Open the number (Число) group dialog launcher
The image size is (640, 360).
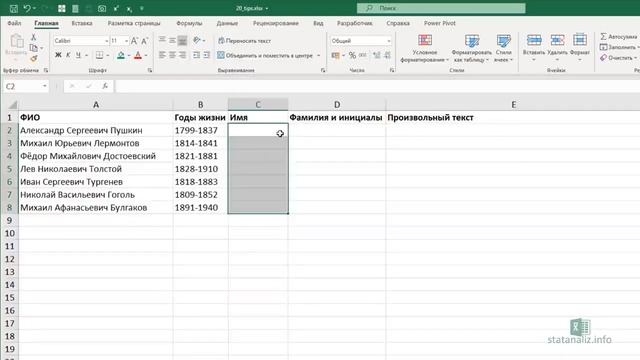point(392,70)
